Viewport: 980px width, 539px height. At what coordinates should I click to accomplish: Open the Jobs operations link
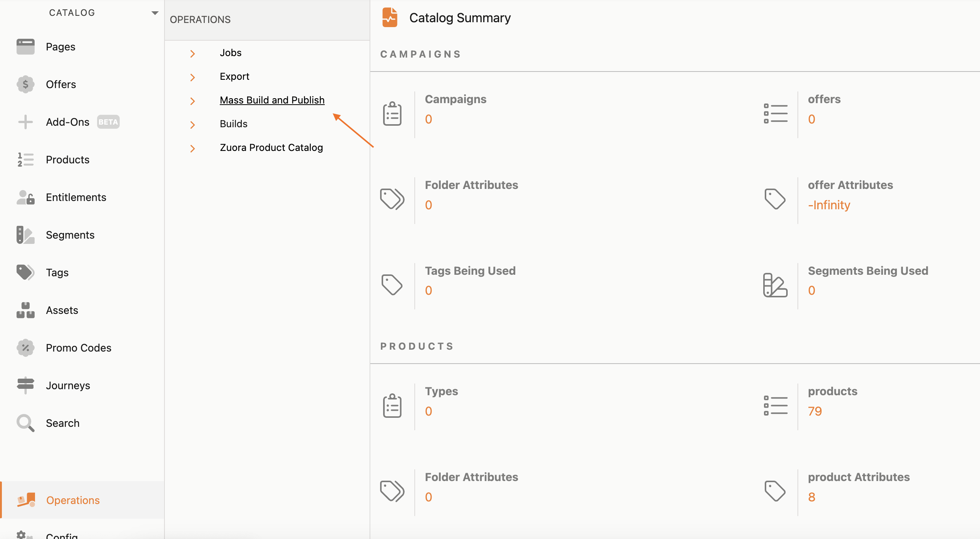(x=231, y=52)
